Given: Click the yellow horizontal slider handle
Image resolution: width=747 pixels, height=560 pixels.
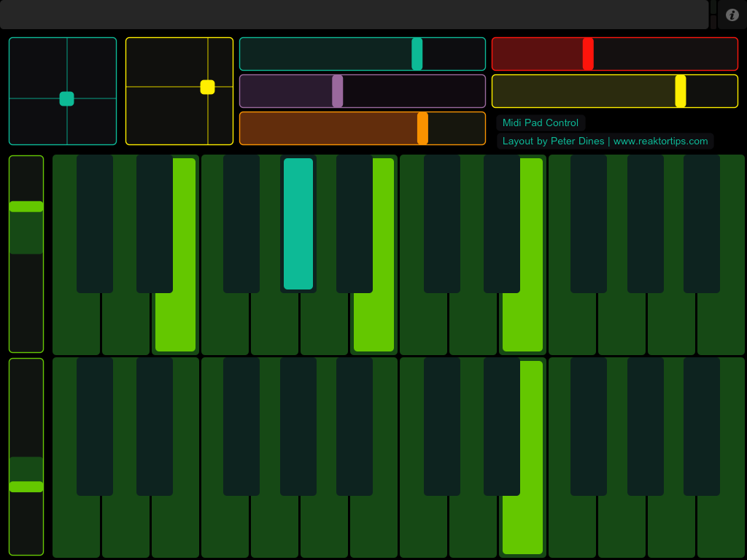Looking at the screenshot, I should tap(681, 91).
